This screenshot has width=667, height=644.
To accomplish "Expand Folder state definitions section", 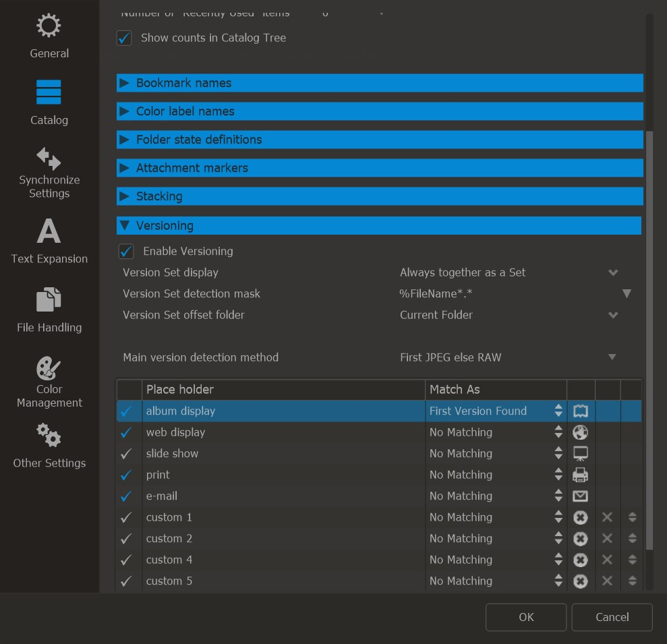I will (x=380, y=140).
